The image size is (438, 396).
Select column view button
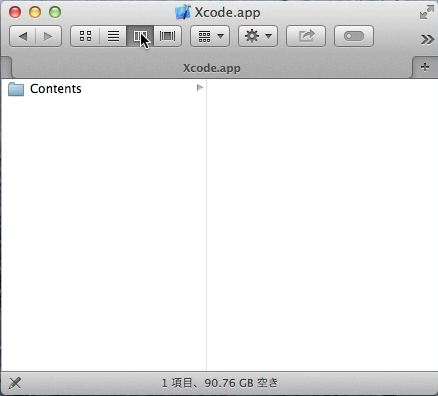tap(140, 36)
